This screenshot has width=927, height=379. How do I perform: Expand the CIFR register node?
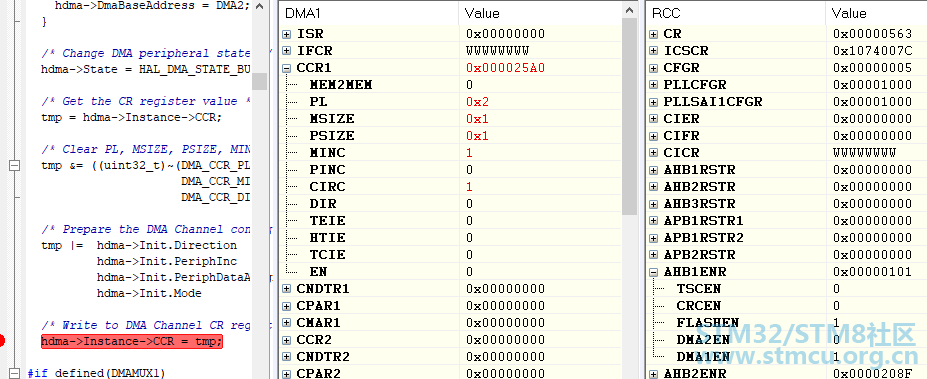tap(653, 136)
